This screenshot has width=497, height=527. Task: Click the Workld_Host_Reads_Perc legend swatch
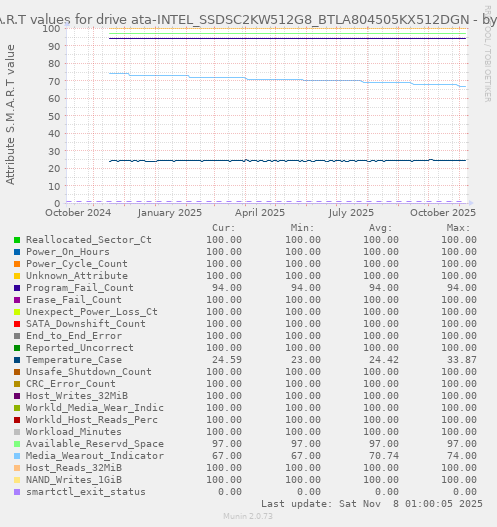17,420
